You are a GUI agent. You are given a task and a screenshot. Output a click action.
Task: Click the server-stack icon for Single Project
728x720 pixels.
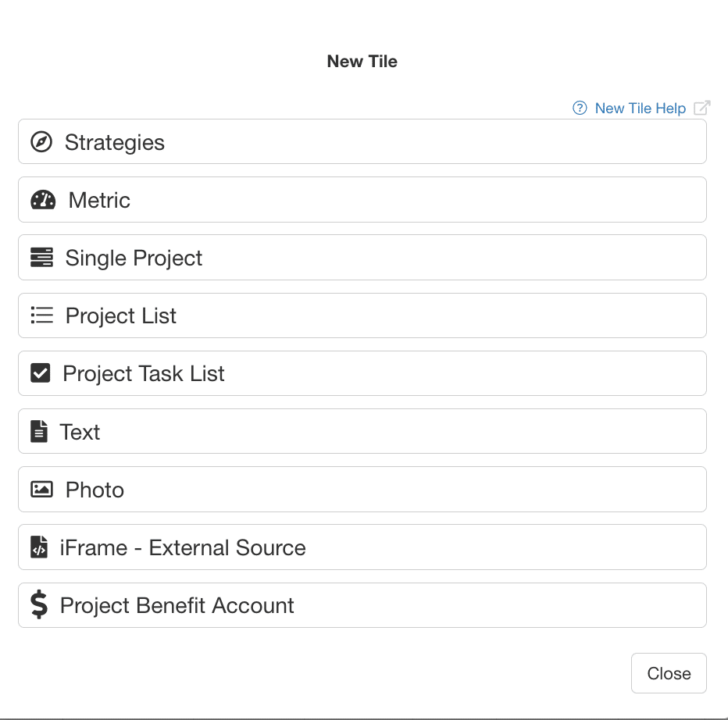point(41,258)
